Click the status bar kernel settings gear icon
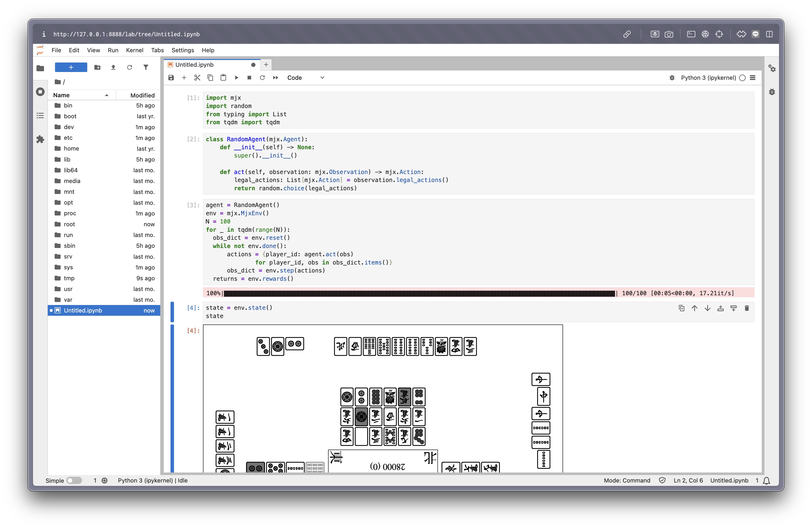 tap(105, 480)
